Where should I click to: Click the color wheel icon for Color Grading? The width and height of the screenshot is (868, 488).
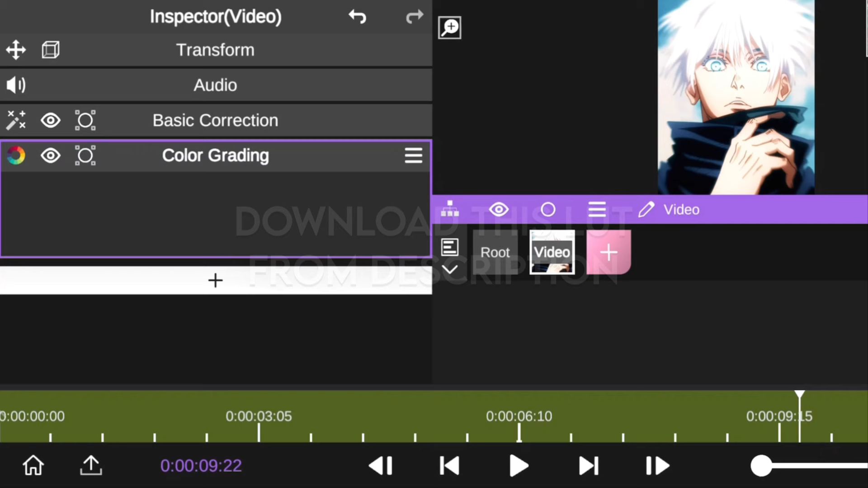[x=16, y=155]
